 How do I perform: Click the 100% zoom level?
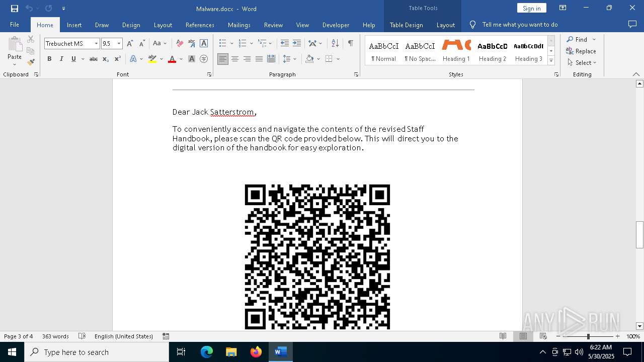tap(633, 336)
